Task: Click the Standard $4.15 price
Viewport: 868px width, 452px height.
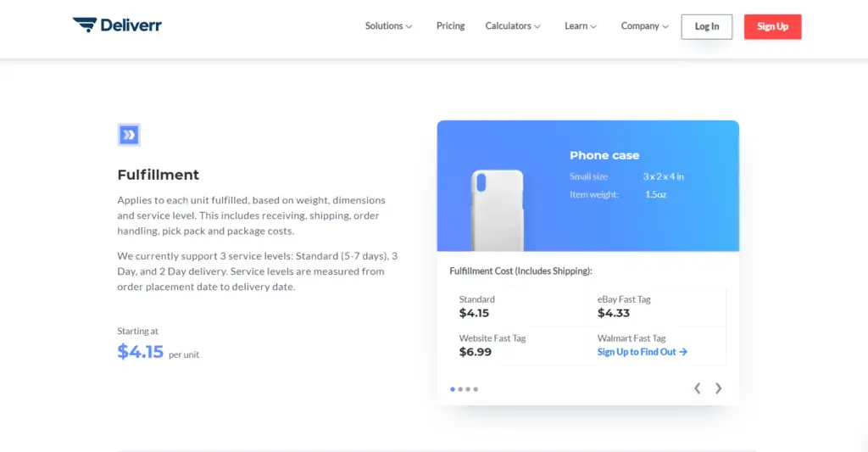Action: (474, 313)
